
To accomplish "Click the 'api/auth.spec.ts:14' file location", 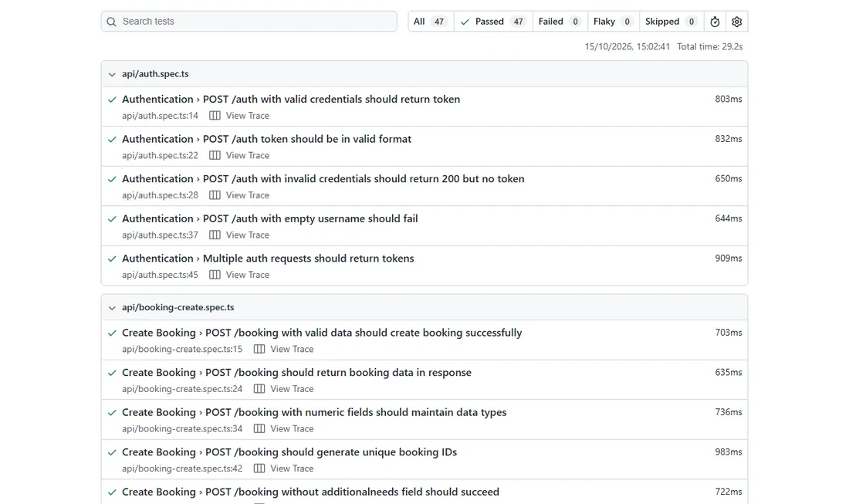I will [x=161, y=115].
